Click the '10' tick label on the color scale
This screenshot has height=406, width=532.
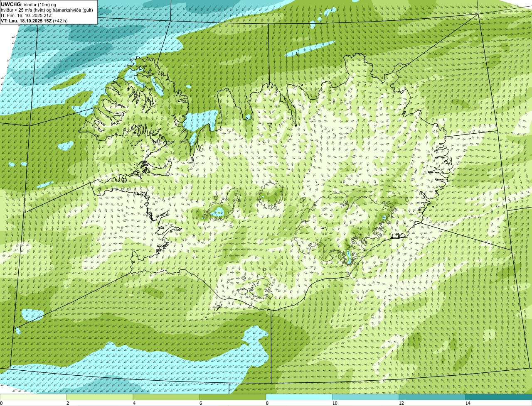(335, 403)
